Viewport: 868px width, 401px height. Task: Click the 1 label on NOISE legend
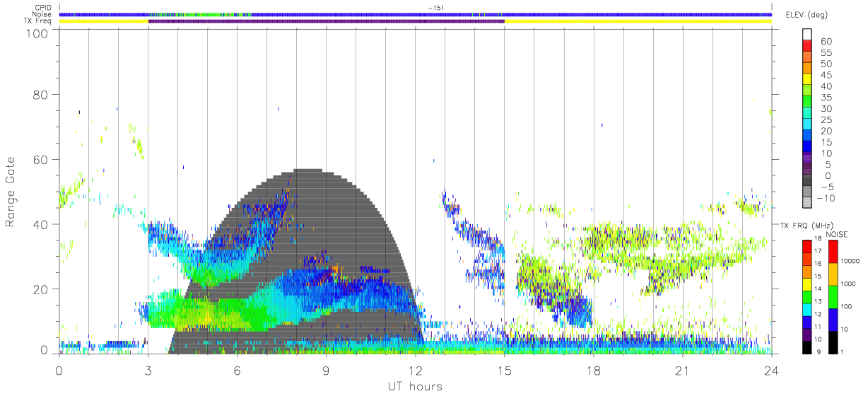(843, 351)
